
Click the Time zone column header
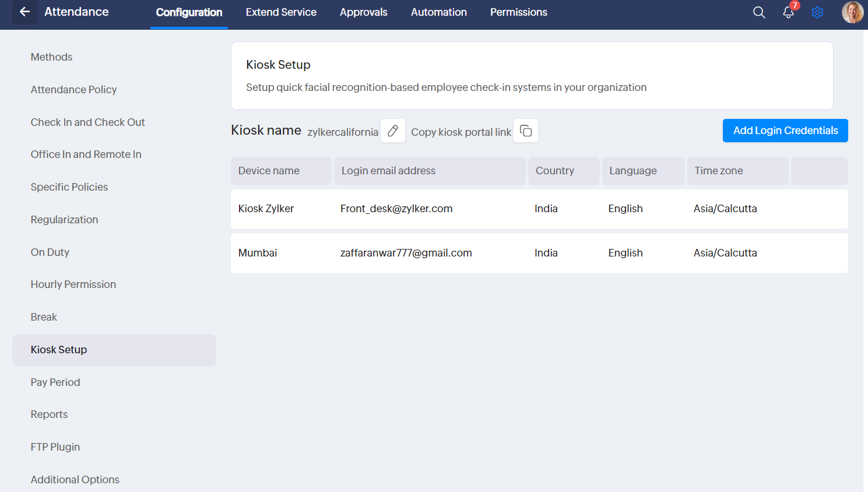[737, 171]
